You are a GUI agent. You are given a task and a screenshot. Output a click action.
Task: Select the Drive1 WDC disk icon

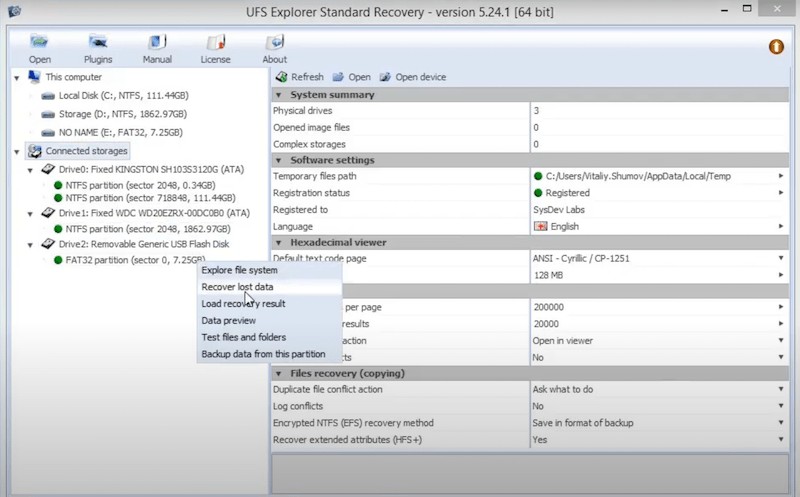[48, 213]
